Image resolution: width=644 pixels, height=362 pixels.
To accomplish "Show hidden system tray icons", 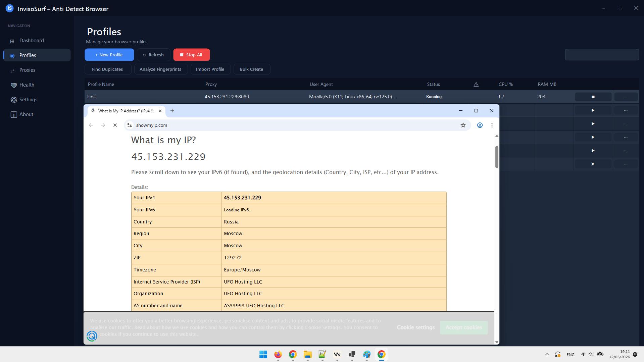I will pyautogui.click(x=547, y=354).
